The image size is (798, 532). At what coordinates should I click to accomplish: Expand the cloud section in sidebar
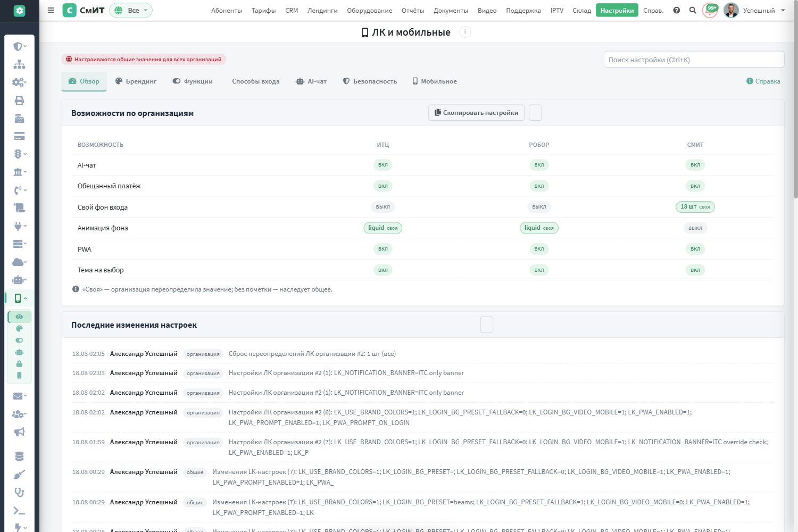19,262
